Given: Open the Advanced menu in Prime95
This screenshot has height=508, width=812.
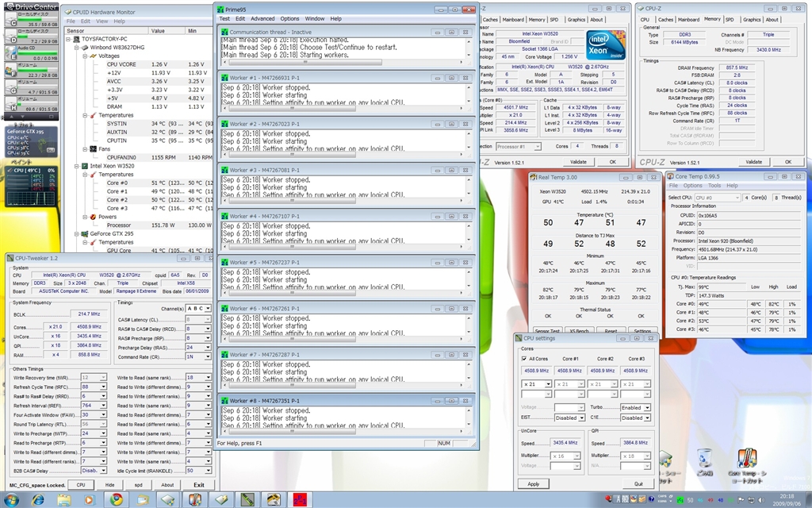Looking at the screenshot, I should tap(262, 18).
